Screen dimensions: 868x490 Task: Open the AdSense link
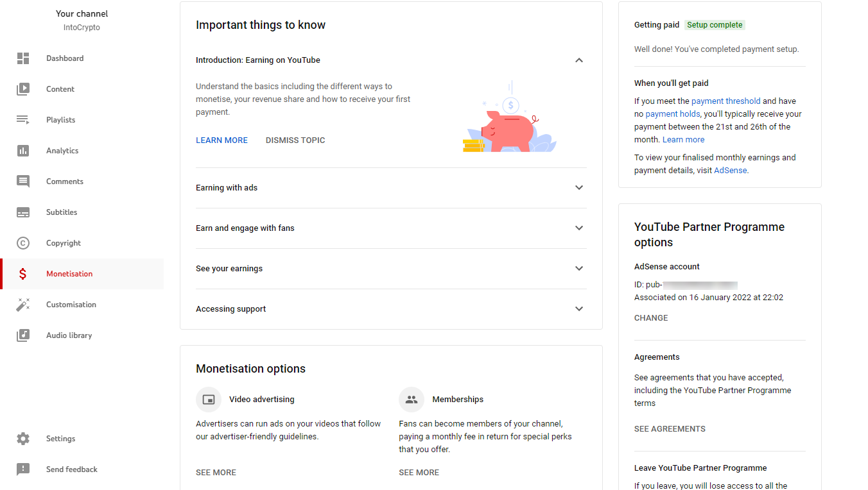pyautogui.click(x=730, y=171)
